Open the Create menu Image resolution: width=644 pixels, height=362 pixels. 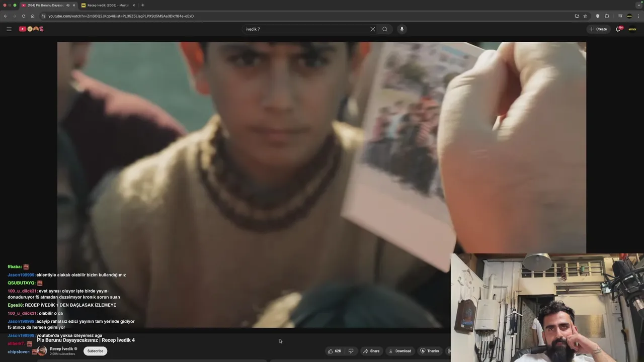coord(598,29)
